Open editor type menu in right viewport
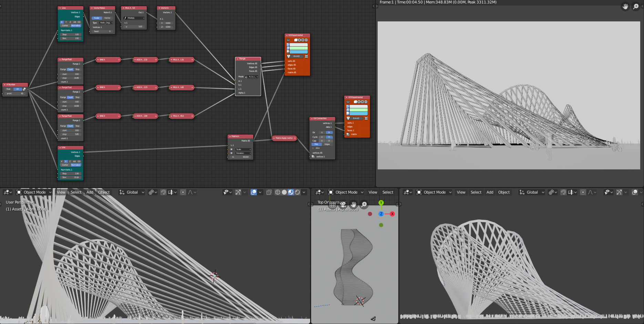 (x=408, y=192)
